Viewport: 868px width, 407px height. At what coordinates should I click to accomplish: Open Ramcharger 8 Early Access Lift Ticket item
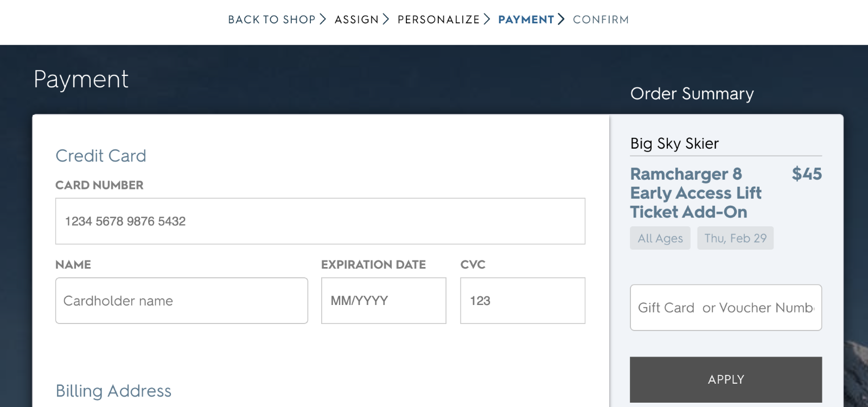(696, 193)
